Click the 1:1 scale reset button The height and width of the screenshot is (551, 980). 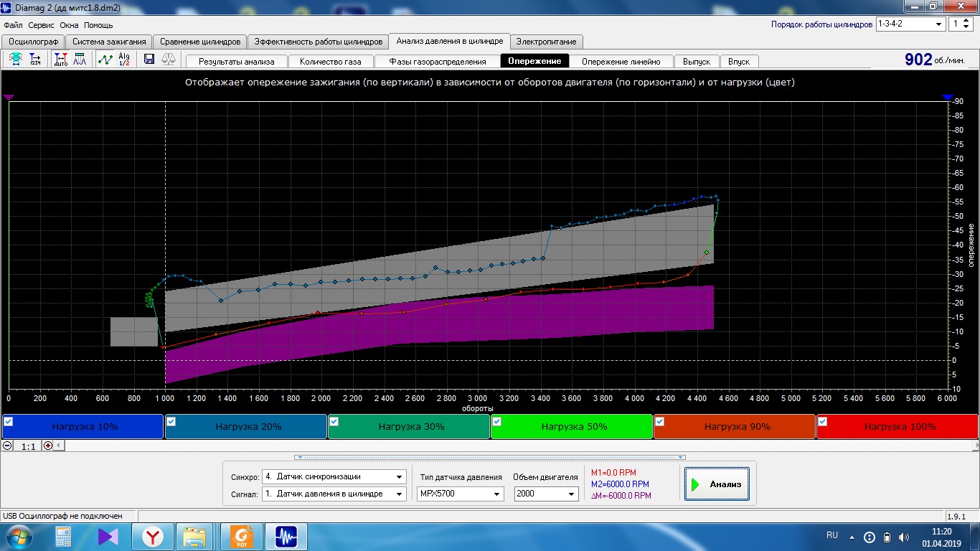point(28,446)
